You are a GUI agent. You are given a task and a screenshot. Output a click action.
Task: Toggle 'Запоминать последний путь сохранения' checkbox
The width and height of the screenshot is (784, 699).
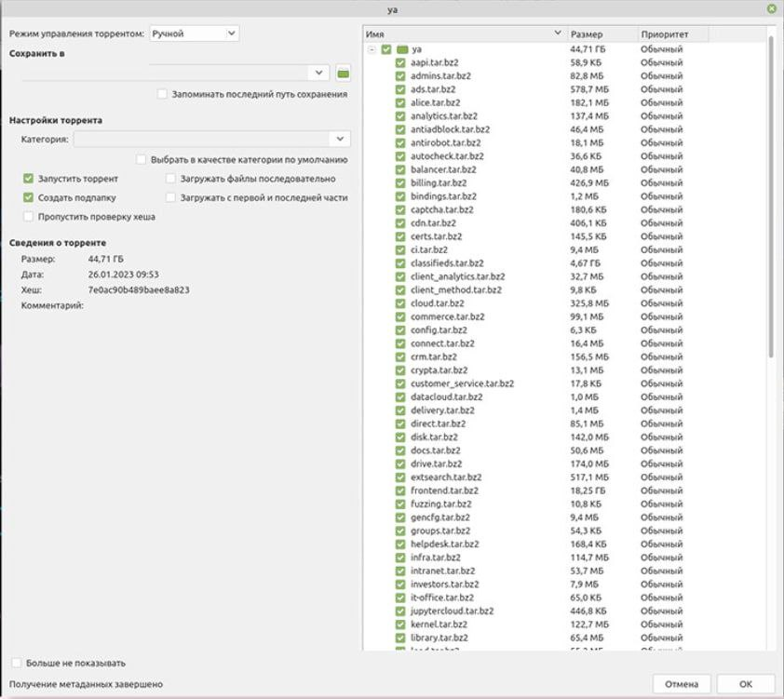(x=162, y=94)
